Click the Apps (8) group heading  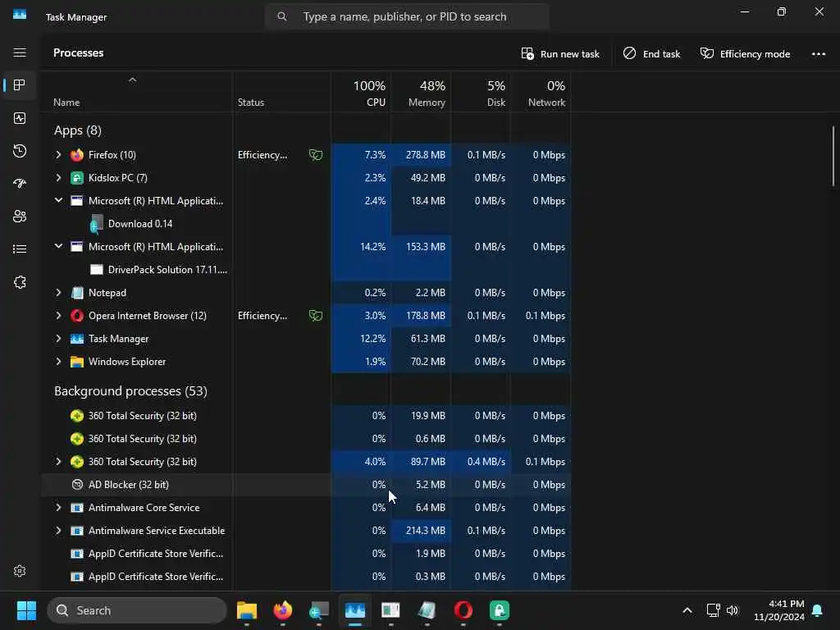pos(78,130)
